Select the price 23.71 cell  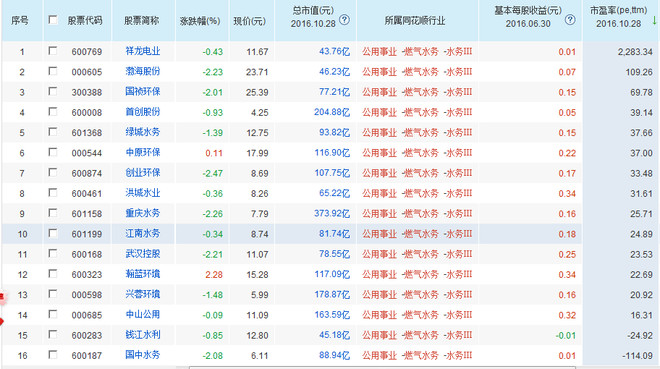(257, 72)
